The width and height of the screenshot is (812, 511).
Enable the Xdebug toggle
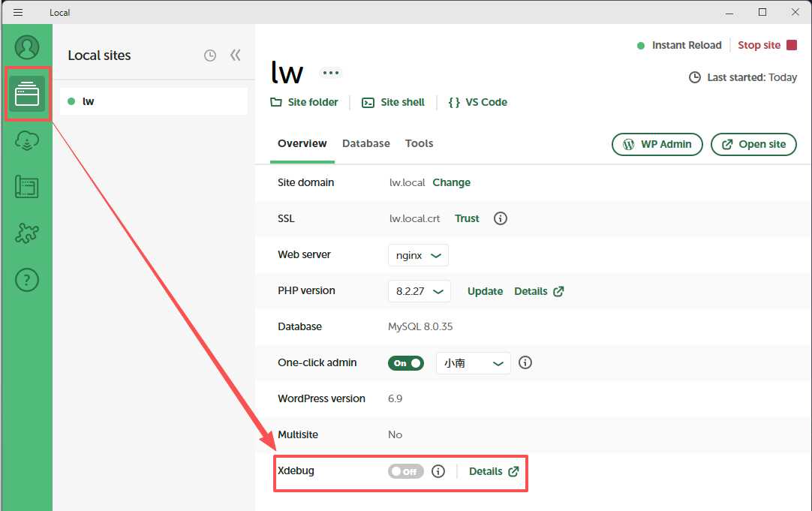pos(406,471)
